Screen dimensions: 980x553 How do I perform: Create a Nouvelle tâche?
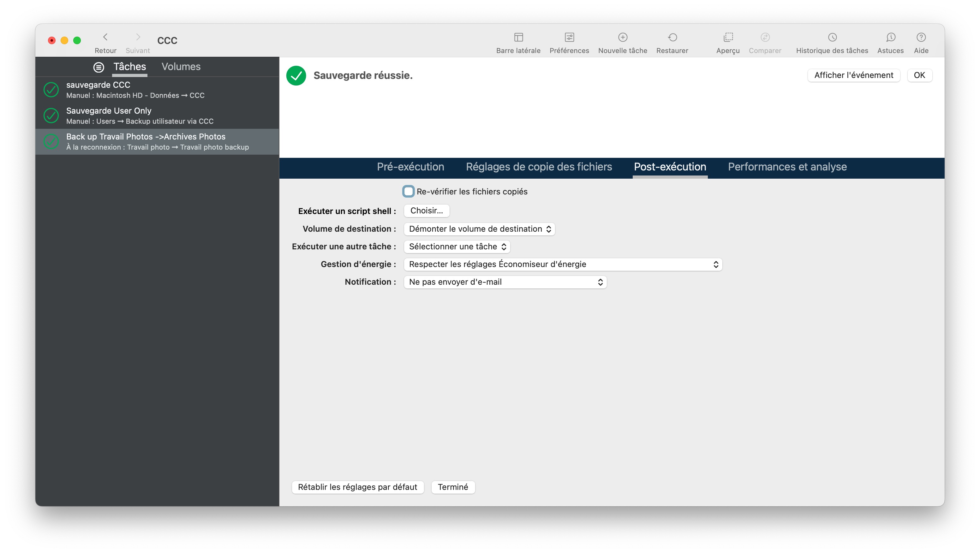point(622,37)
